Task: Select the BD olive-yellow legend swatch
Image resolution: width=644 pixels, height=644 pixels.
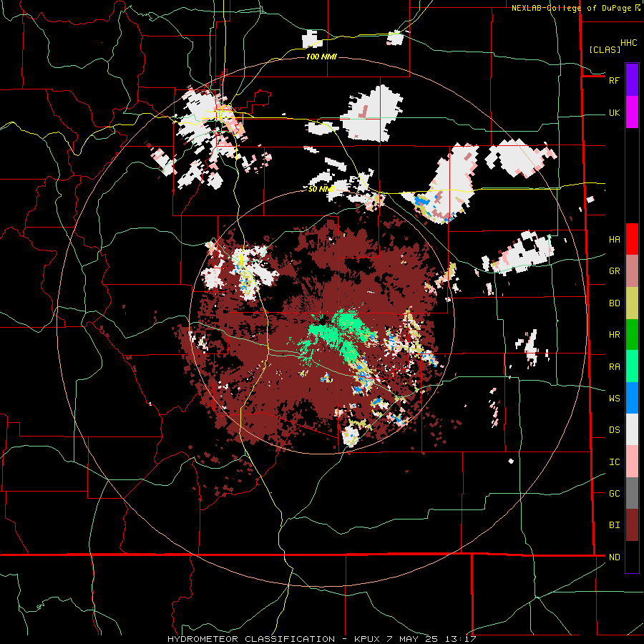Action: pyautogui.click(x=632, y=303)
